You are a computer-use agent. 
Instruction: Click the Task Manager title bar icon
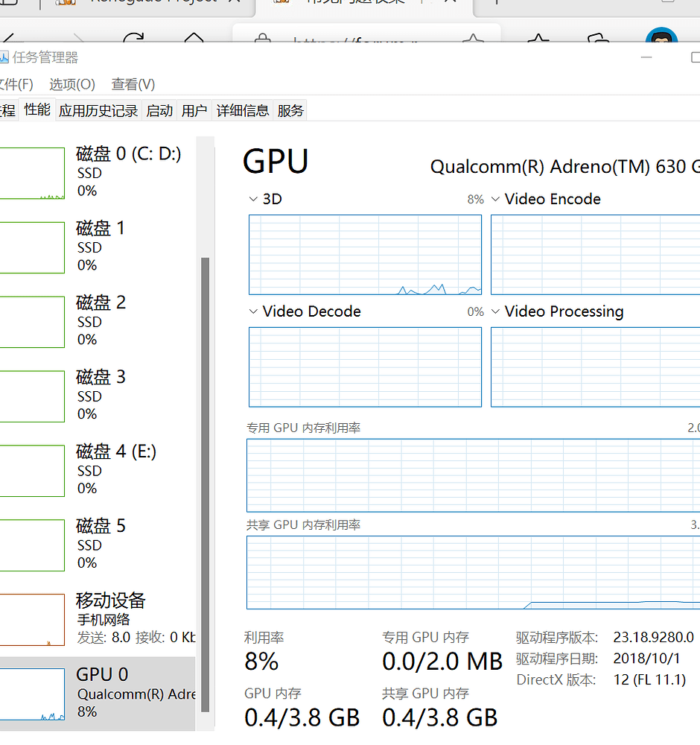tap(4, 57)
